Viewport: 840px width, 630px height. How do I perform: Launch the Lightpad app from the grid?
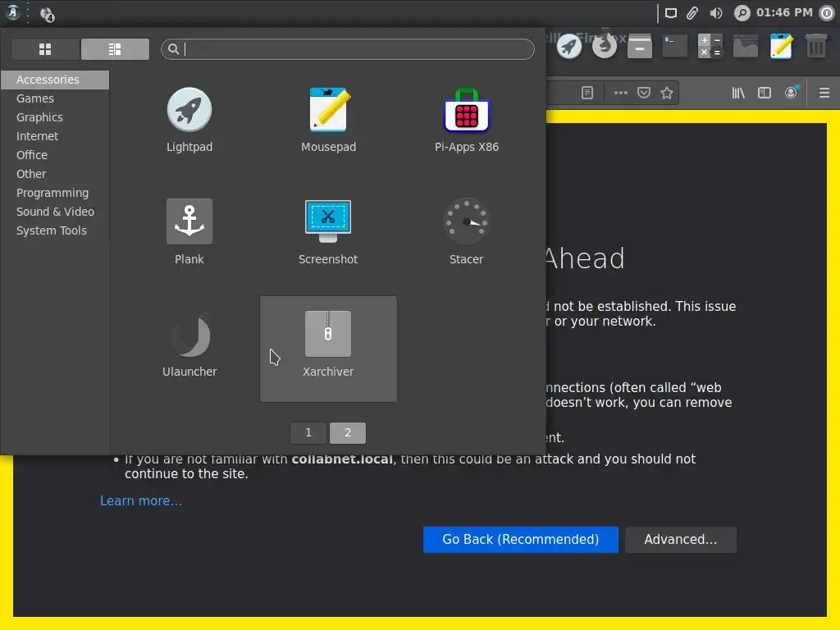(189, 120)
